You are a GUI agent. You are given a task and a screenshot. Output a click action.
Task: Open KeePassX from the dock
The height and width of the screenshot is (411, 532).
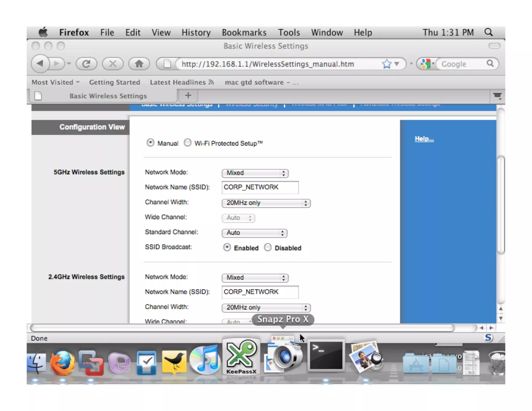(x=241, y=356)
